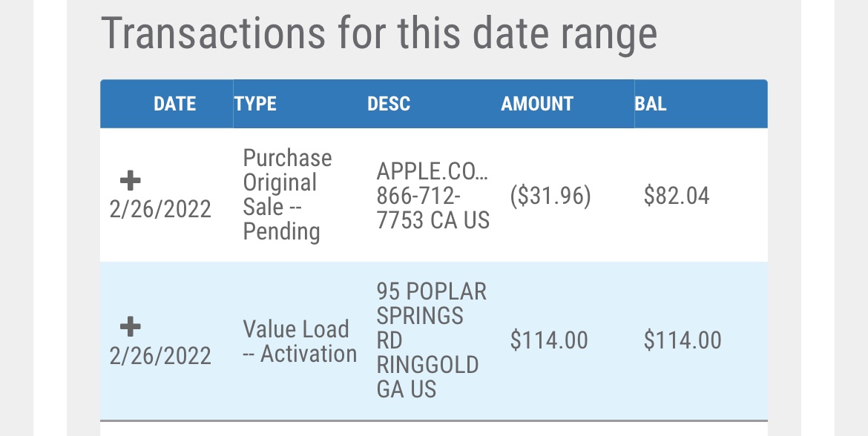
Task: Click the RINGGOLD GA US address line
Action: coord(427,377)
